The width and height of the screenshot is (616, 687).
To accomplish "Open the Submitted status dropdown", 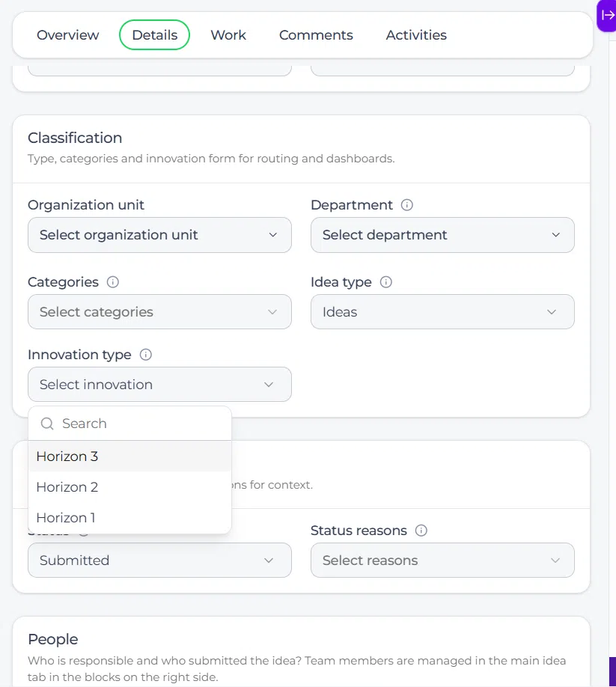I will pos(159,561).
